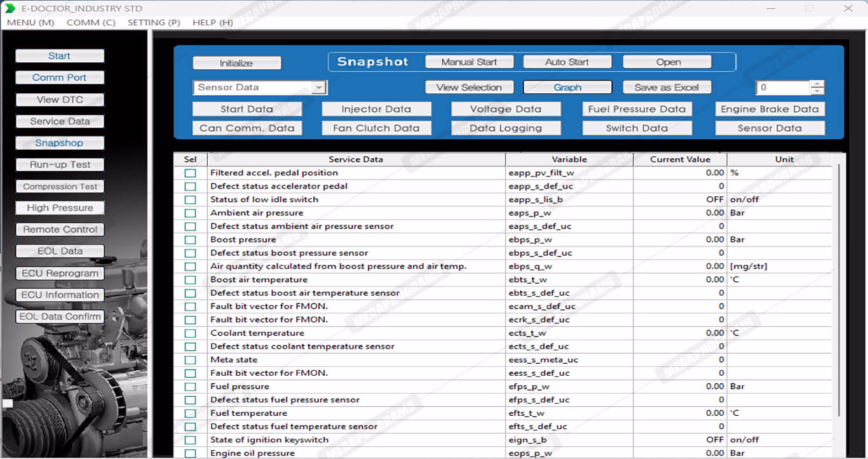Click the Fuel Pressure Data button
The width and height of the screenshot is (868, 459).
click(637, 109)
